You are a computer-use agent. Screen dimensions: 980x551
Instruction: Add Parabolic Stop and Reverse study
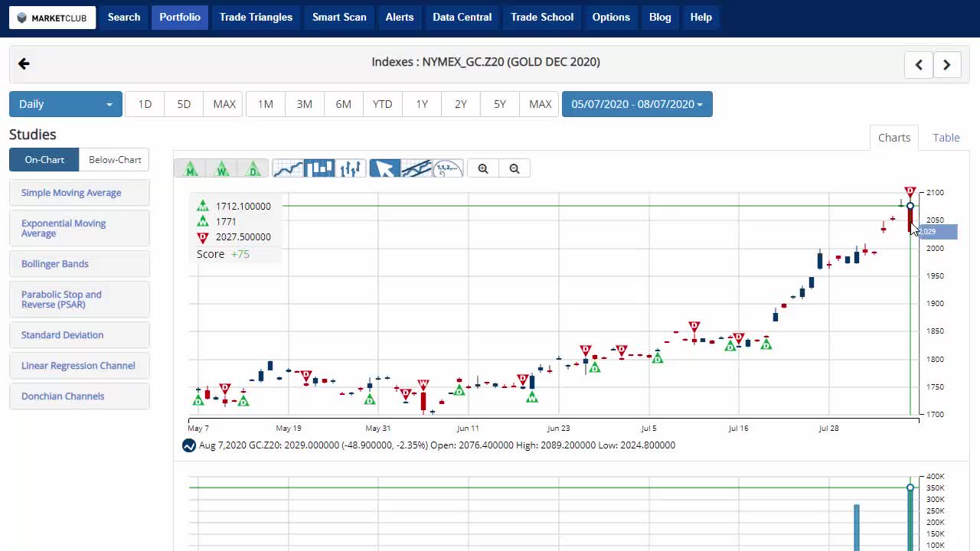pyautogui.click(x=80, y=299)
